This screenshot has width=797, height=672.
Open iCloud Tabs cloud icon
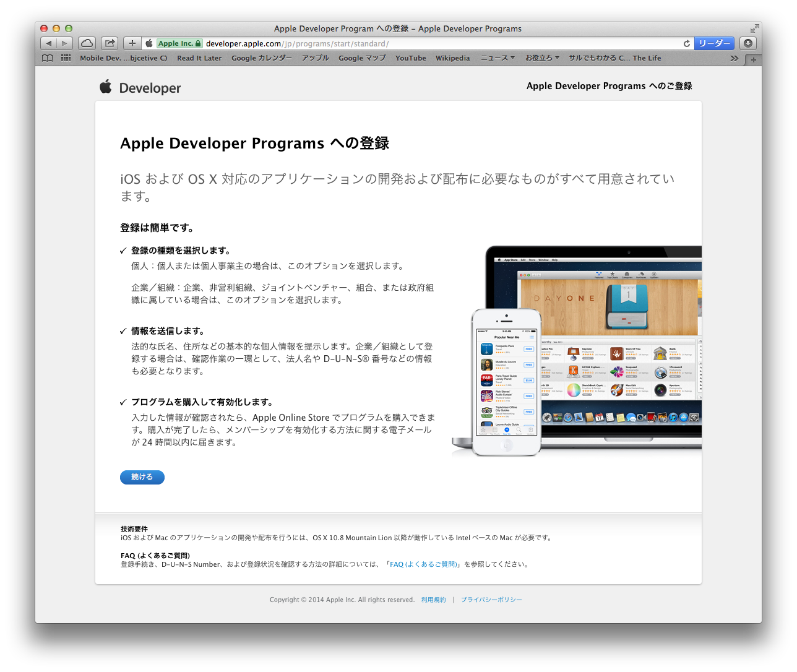pyautogui.click(x=87, y=43)
